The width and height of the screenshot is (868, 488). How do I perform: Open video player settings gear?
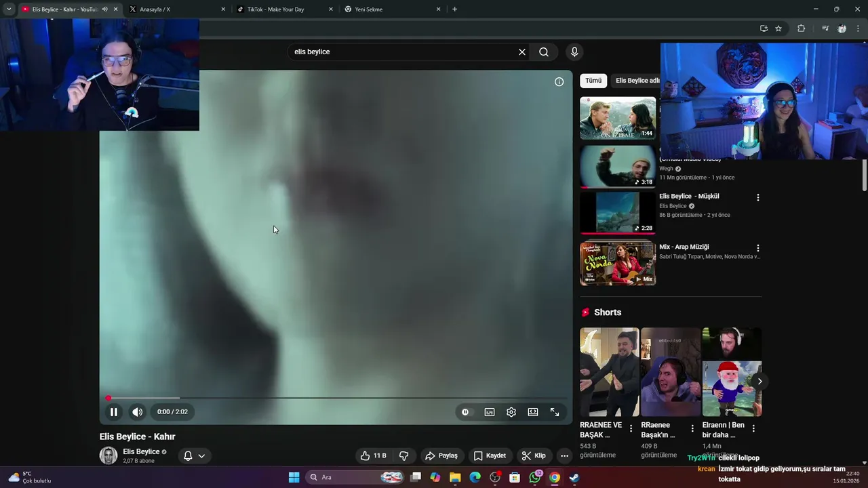[511, 412]
